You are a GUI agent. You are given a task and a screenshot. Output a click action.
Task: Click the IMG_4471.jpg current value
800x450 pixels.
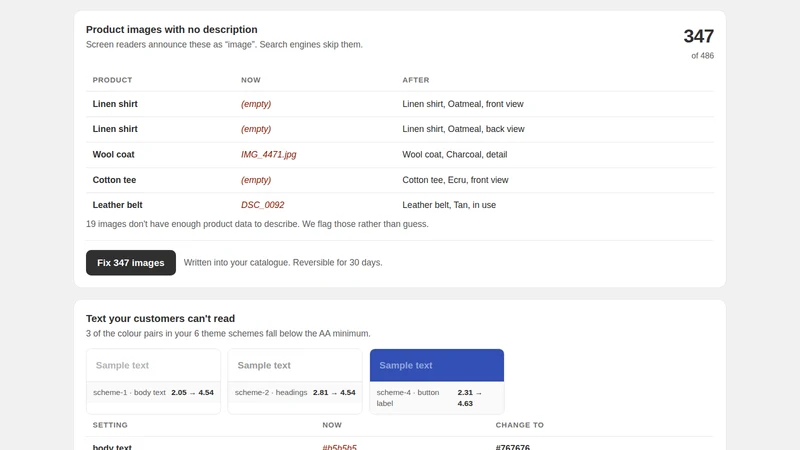click(268, 155)
